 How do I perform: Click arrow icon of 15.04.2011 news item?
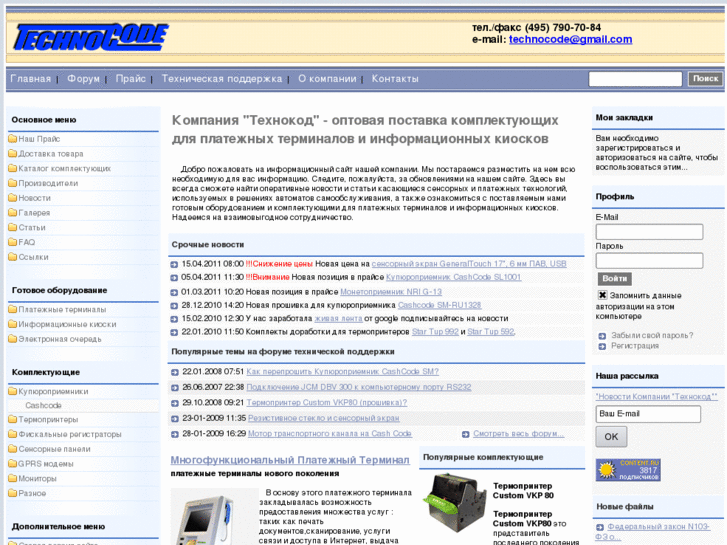coord(174,264)
